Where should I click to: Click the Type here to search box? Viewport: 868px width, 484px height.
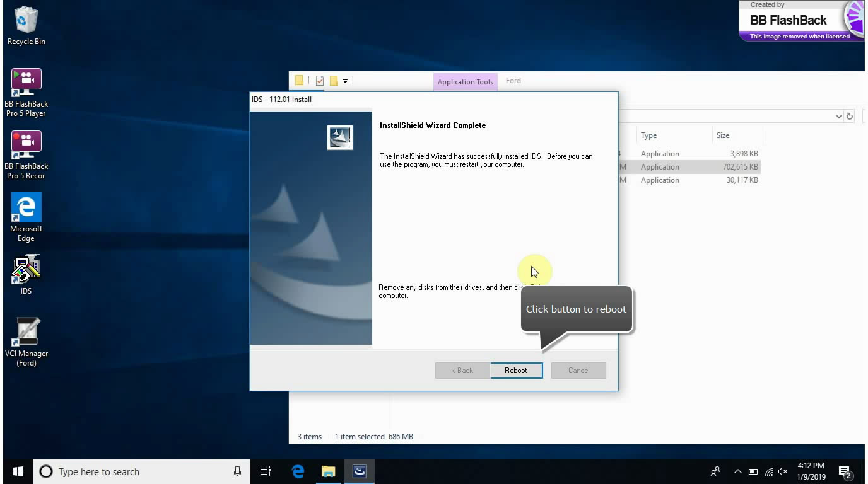(x=141, y=471)
